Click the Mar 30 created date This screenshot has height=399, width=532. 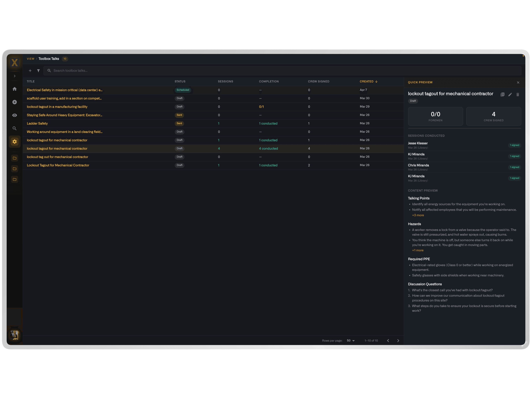click(365, 98)
